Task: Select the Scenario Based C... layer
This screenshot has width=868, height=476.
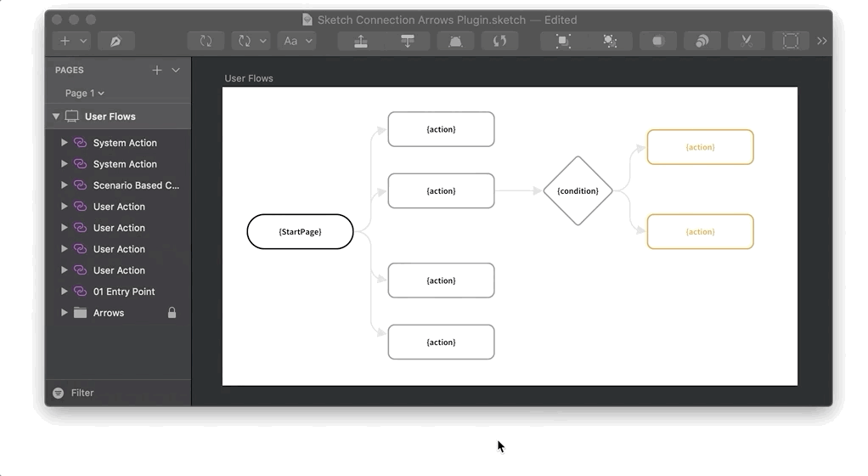Action: (x=118, y=185)
